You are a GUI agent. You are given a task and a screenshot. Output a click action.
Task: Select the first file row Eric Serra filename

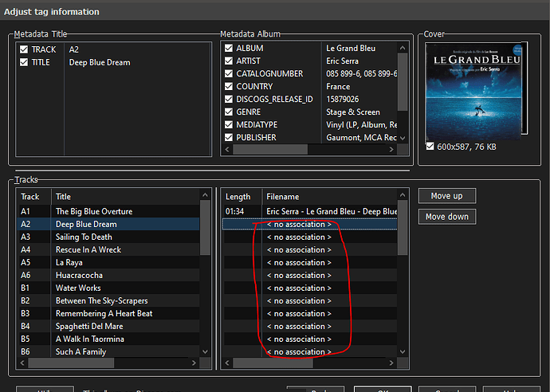click(x=310, y=211)
